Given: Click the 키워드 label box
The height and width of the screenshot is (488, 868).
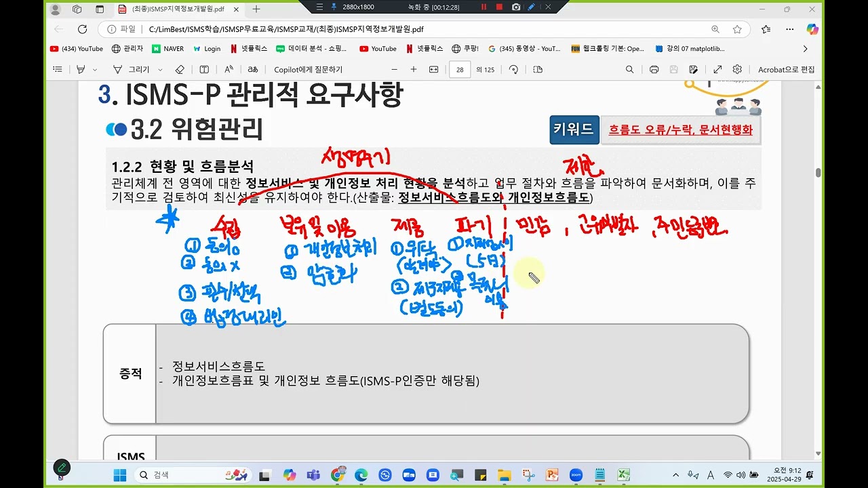Looking at the screenshot, I should click(x=574, y=129).
